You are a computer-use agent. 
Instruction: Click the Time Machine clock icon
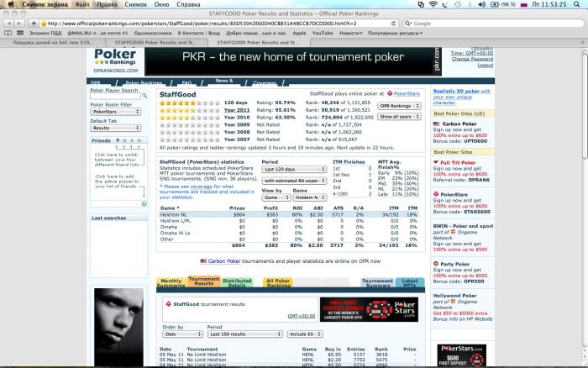pyautogui.click(x=458, y=4)
